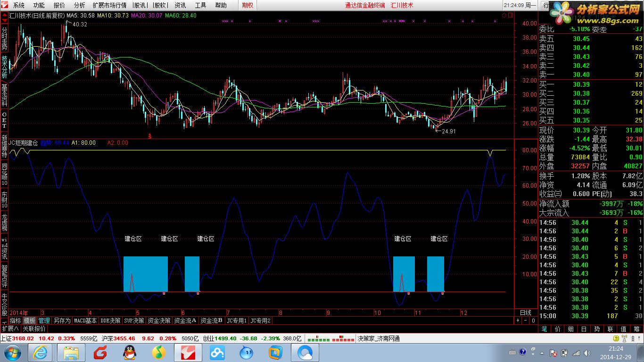Open the 报价 menu
Image resolution: width=644 pixels, height=362 pixels.
59,5
